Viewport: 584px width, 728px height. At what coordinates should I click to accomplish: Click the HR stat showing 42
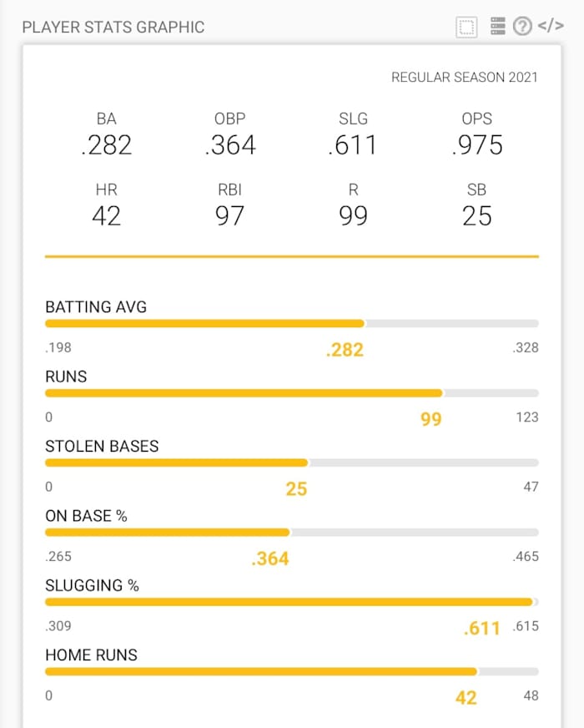point(106,215)
